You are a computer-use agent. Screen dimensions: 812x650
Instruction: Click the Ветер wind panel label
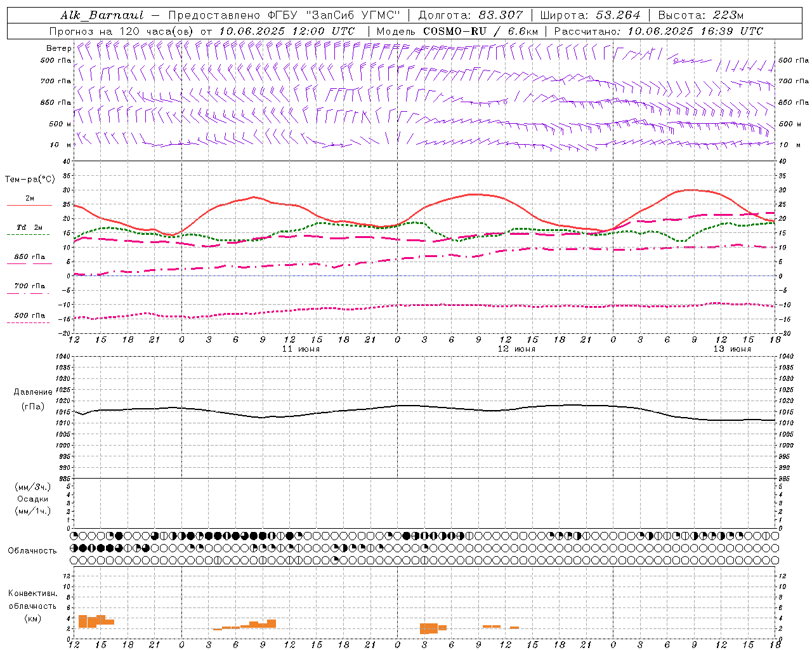[x=58, y=48]
